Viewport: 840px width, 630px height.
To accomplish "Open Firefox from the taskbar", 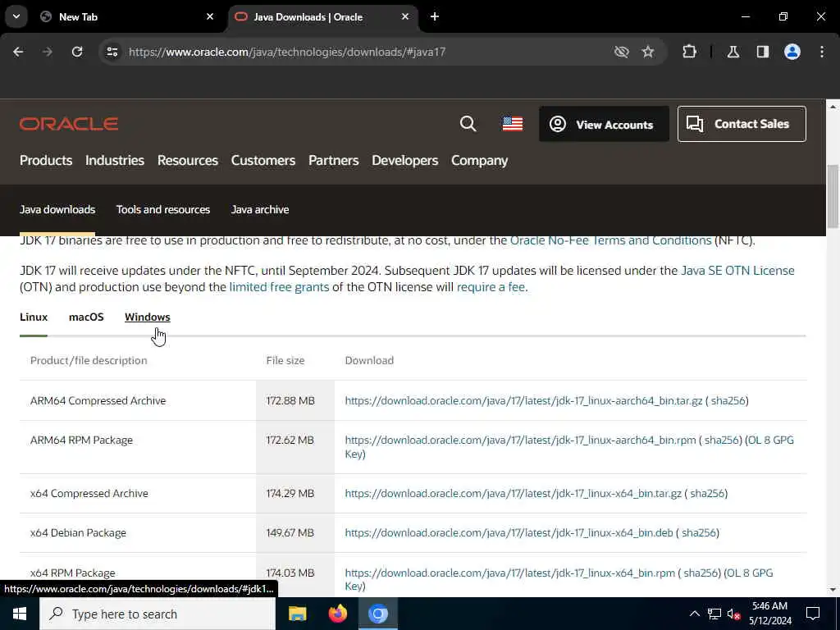I will pos(337,614).
